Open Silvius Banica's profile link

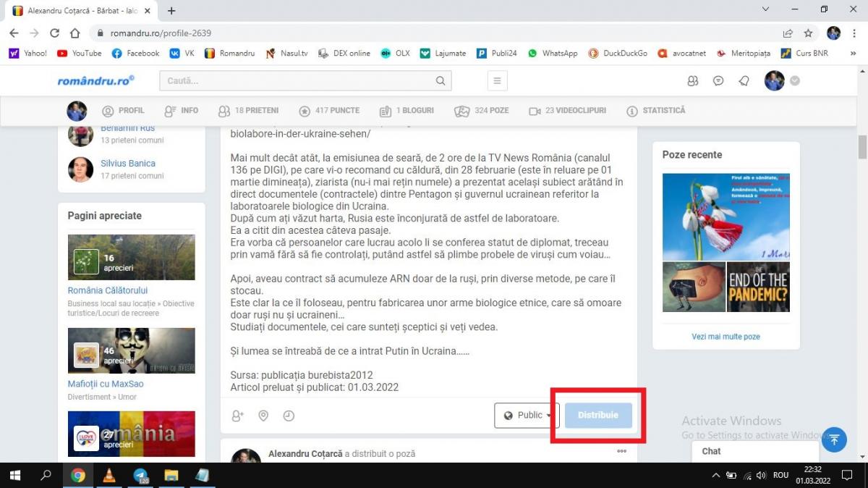(127, 164)
